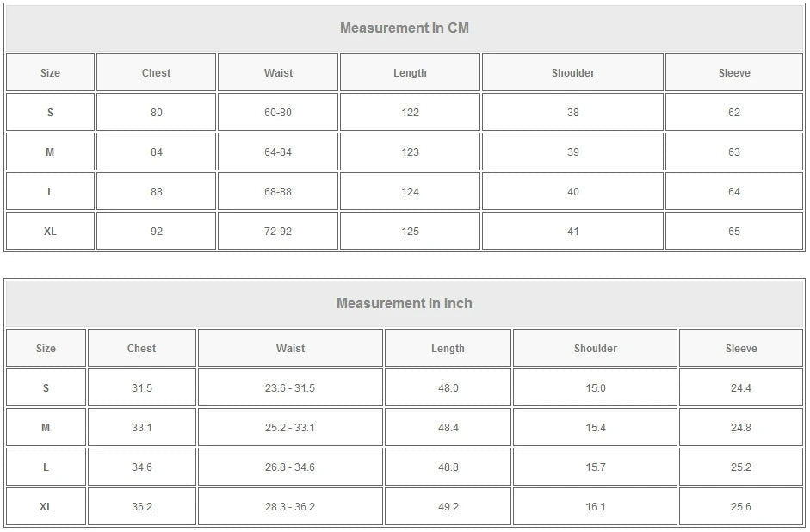Select the M size row label in Inch table
The height and width of the screenshot is (532, 810).
click(x=46, y=428)
